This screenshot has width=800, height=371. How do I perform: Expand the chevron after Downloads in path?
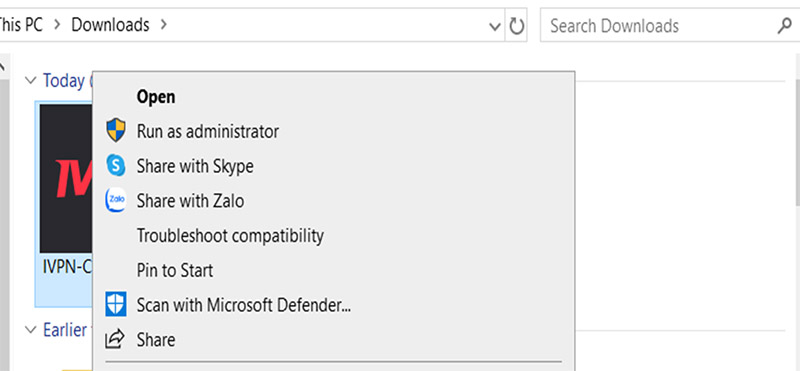tap(163, 24)
